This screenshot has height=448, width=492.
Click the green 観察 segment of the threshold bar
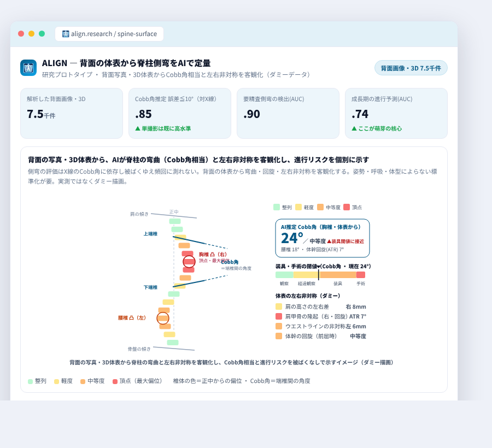click(x=284, y=275)
